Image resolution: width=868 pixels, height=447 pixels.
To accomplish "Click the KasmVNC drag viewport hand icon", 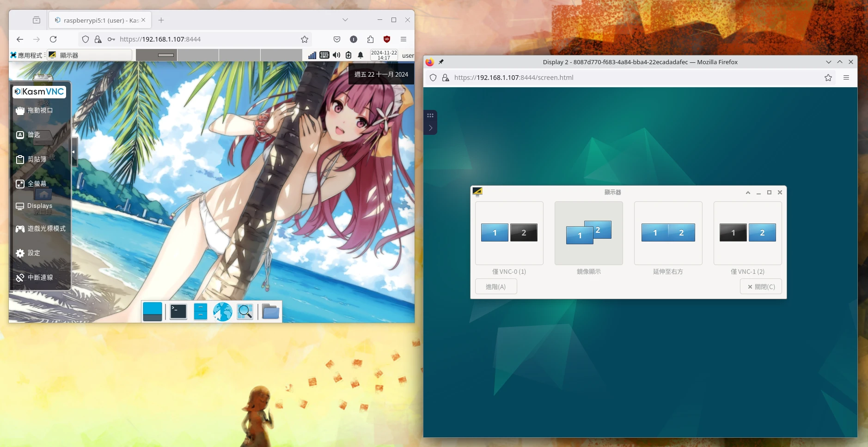I will pos(20,110).
